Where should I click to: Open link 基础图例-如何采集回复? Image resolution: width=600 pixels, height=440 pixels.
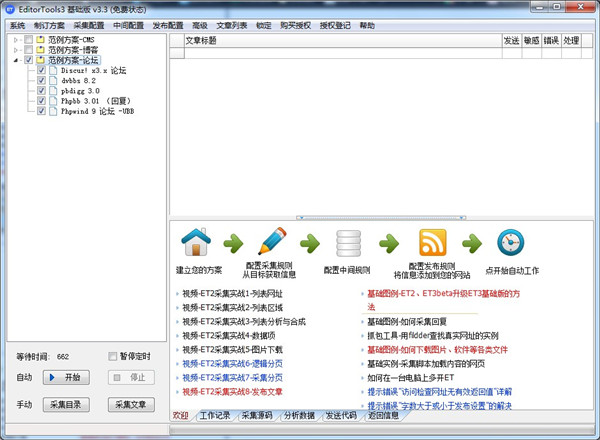coord(407,322)
